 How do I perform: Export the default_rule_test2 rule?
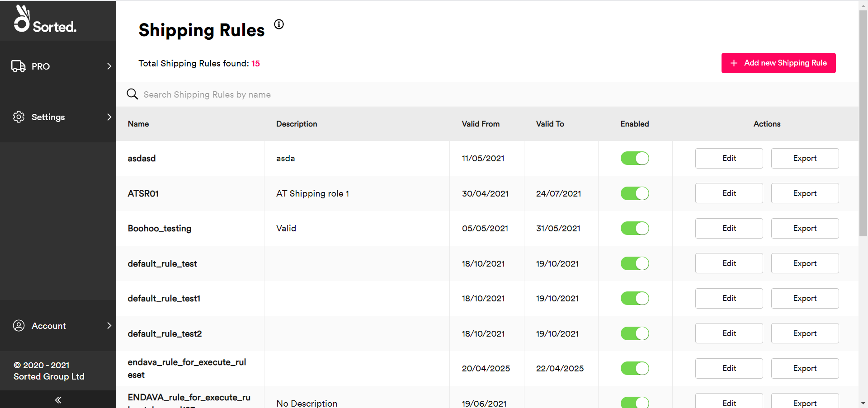click(x=805, y=333)
